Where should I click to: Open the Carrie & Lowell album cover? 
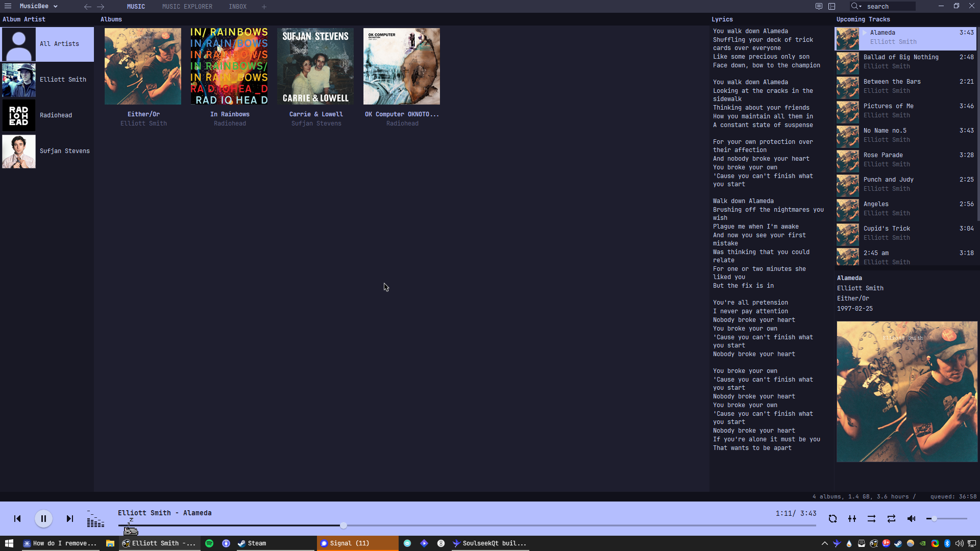[315, 66]
